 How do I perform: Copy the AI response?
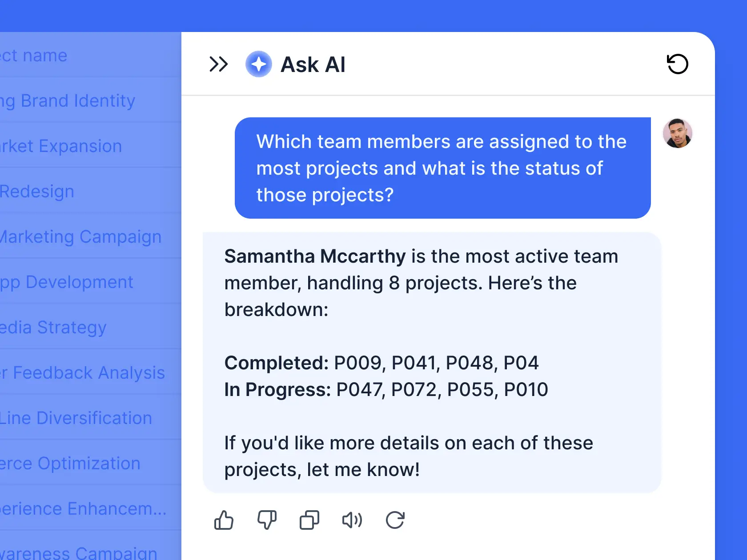(x=309, y=520)
